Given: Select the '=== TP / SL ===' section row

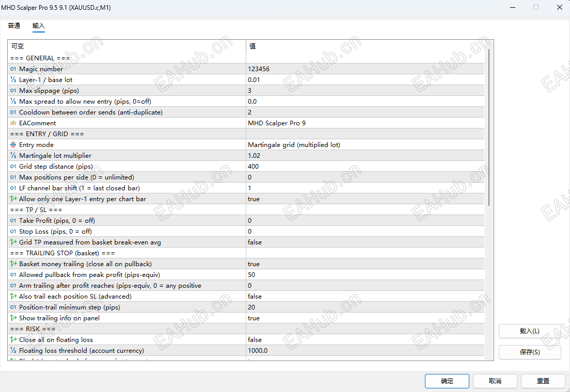Looking at the screenshot, I should (x=246, y=209).
